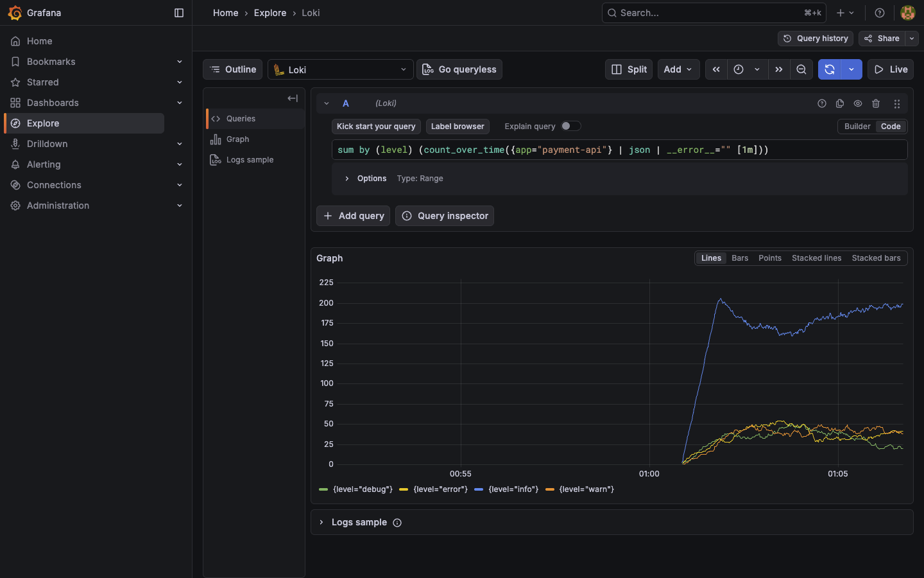Open the Query inspector
Viewport: 924px width, 578px height.
445,216
